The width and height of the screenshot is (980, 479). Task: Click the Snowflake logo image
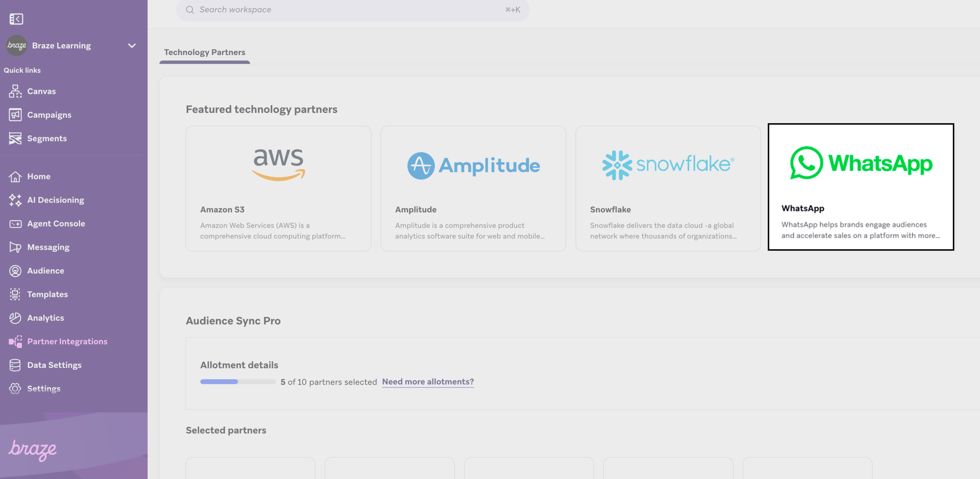click(668, 165)
